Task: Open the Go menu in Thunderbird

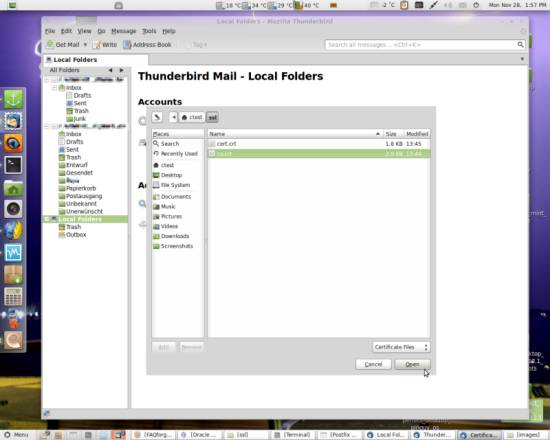Action: (101, 31)
